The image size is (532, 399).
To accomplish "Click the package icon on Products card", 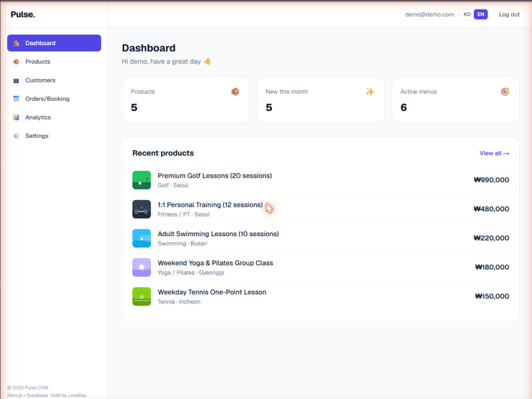I will 235,92.
